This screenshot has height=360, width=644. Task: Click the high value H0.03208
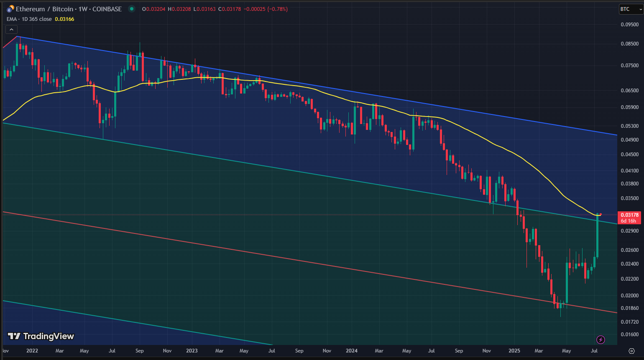(x=179, y=9)
